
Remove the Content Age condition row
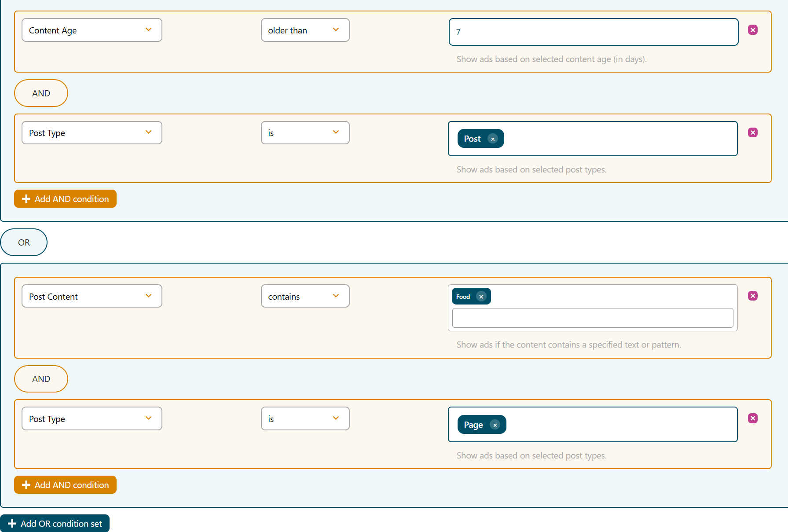click(x=753, y=30)
